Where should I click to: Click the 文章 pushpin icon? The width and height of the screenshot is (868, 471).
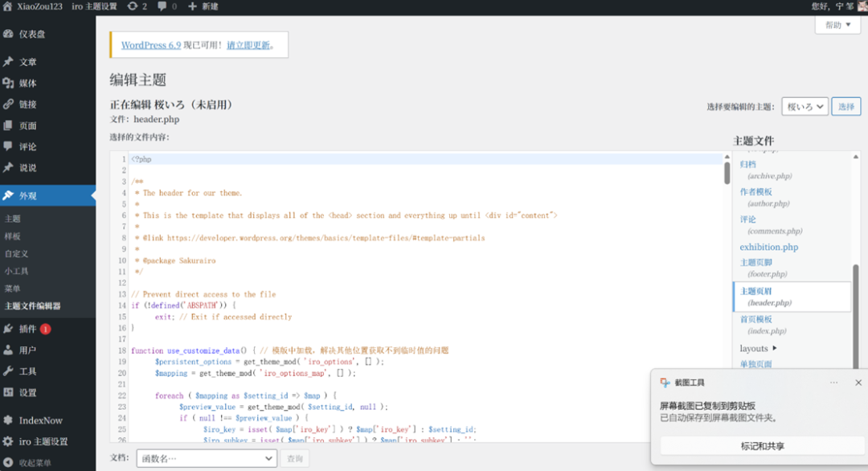click(x=8, y=61)
